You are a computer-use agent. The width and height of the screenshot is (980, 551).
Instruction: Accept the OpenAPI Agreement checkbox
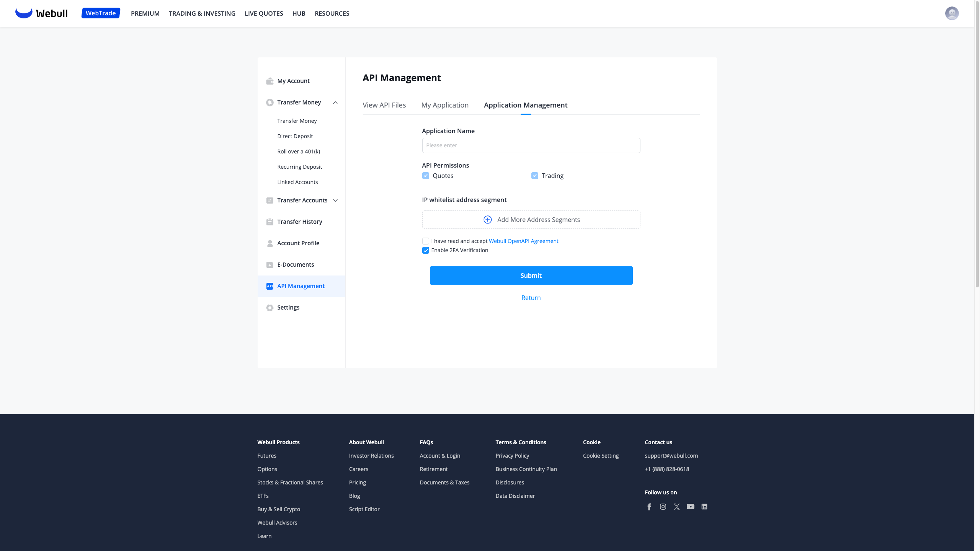[425, 241]
